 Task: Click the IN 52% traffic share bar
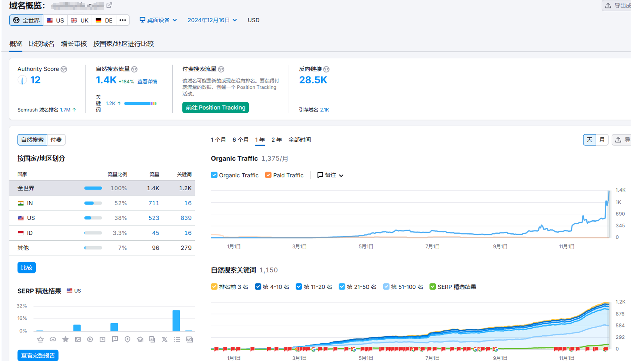[93, 204]
